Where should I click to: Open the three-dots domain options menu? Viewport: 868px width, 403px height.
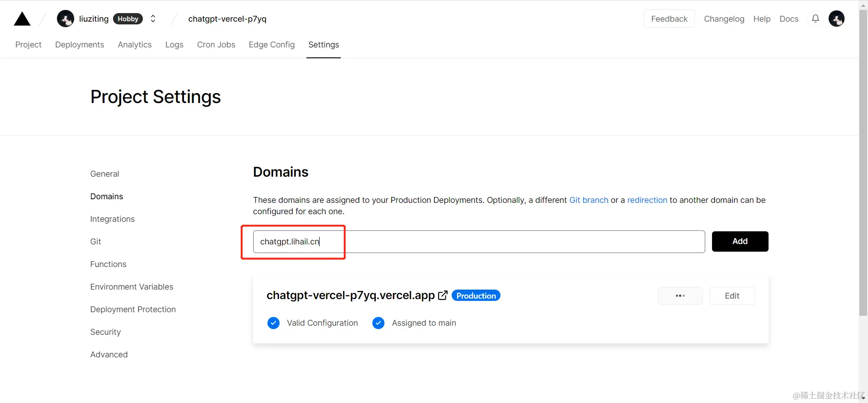pos(680,296)
